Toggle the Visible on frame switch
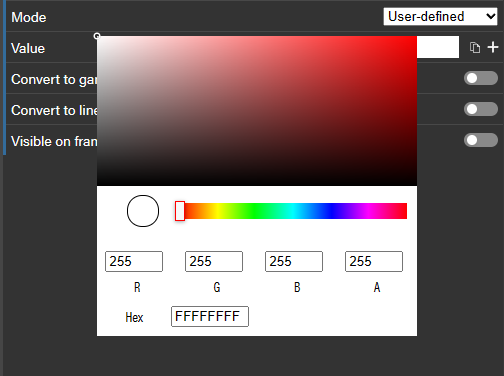This screenshot has height=376, width=504. click(481, 140)
